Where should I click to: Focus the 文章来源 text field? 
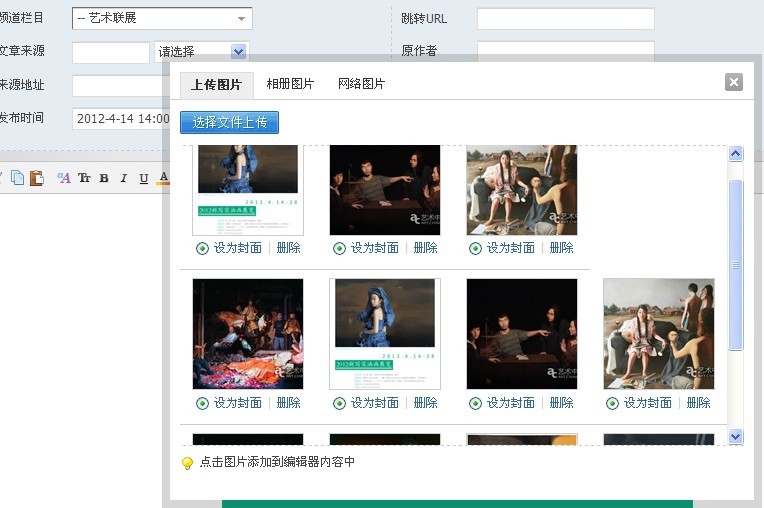click(111, 52)
